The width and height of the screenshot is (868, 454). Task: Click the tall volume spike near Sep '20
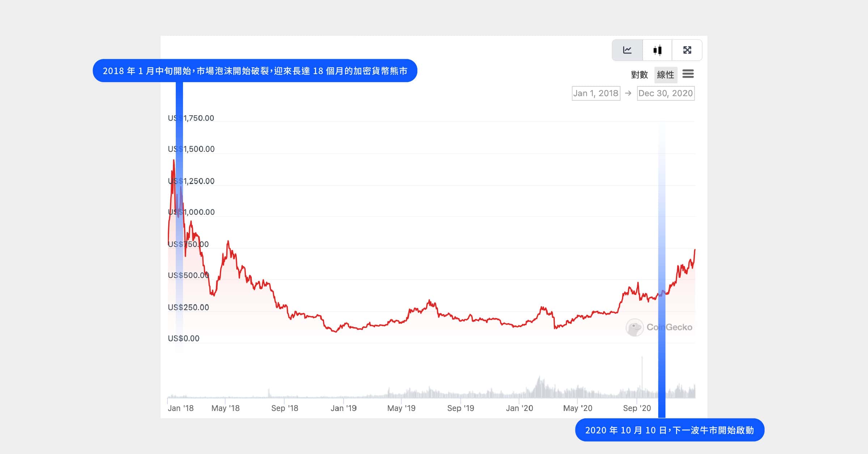(x=642, y=376)
